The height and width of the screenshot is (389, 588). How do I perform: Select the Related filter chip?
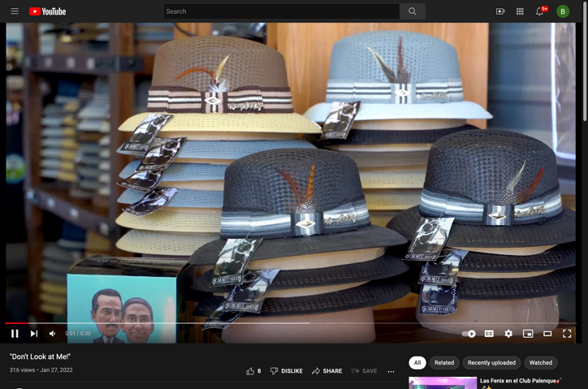(x=444, y=363)
